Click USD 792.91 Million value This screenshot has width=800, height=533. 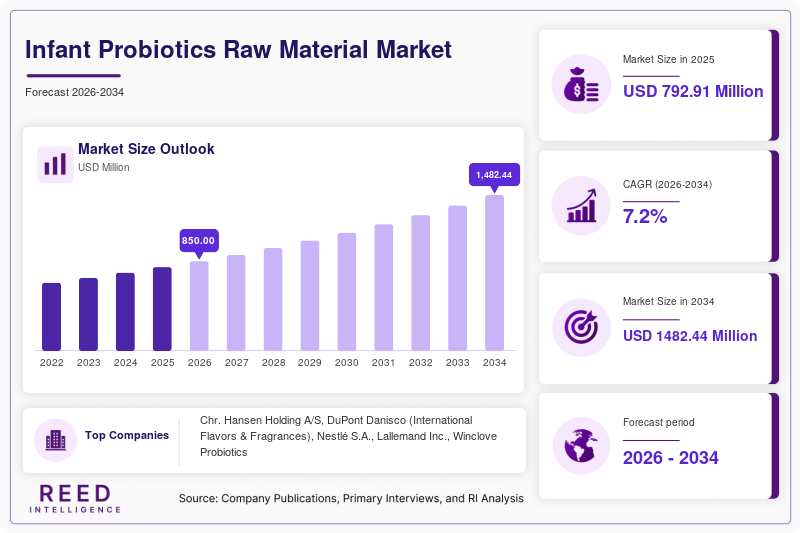click(693, 91)
